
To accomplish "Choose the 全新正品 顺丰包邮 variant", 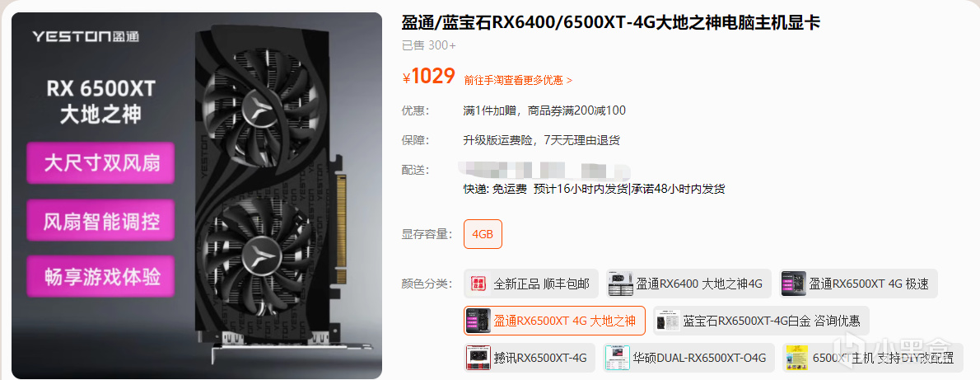I will point(531,284).
